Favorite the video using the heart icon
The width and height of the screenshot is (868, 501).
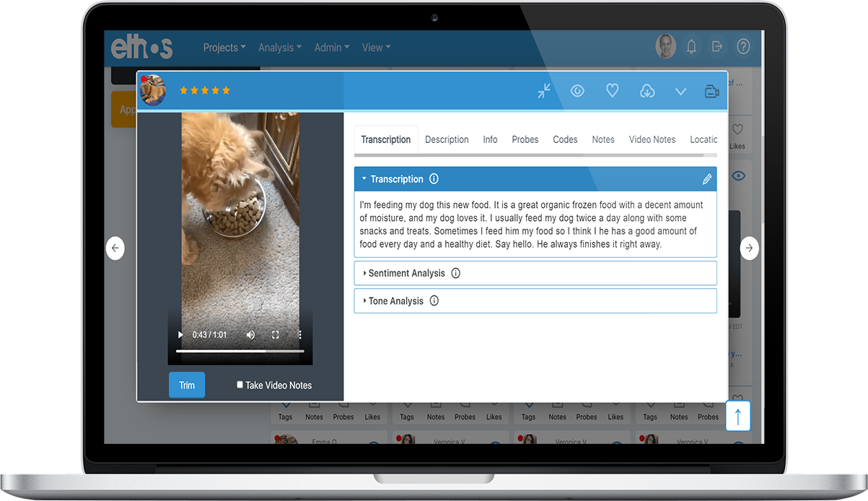click(x=612, y=91)
